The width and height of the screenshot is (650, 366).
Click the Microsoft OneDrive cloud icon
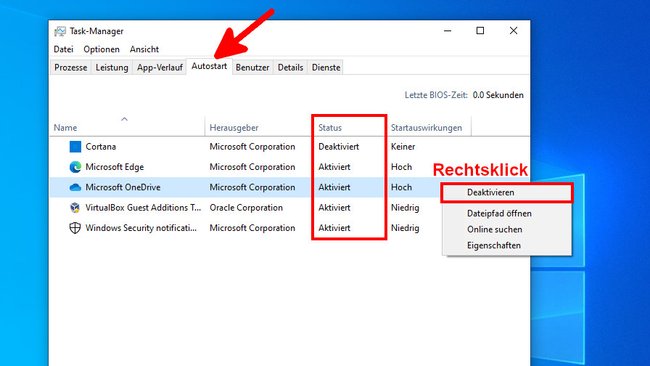[x=75, y=187]
